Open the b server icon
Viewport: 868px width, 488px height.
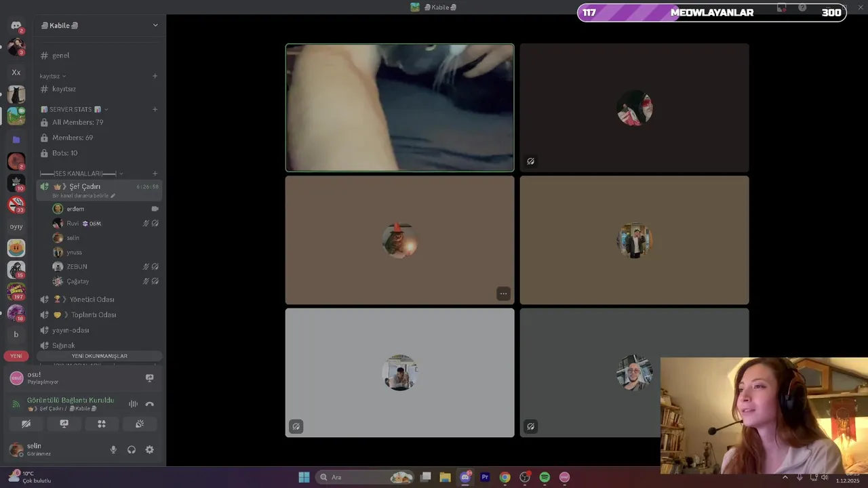[x=16, y=334]
